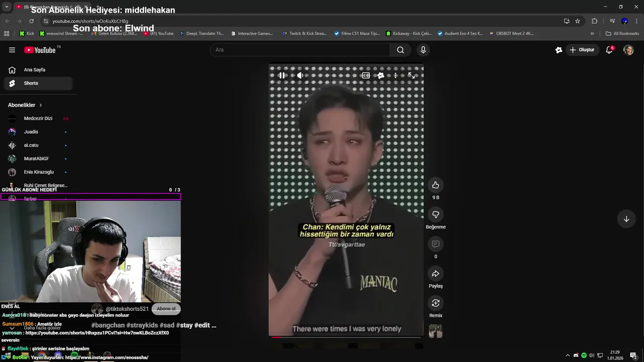
Task: Open Audient Evo 4 Ses K bookmark
Action: (460, 34)
